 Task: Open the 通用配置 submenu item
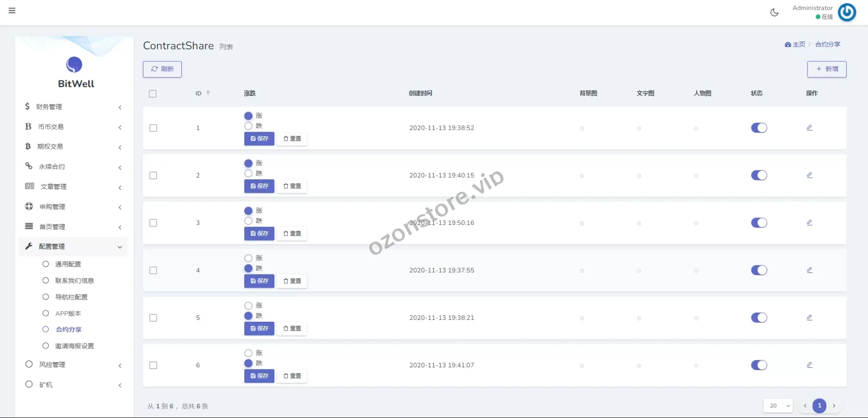point(68,264)
